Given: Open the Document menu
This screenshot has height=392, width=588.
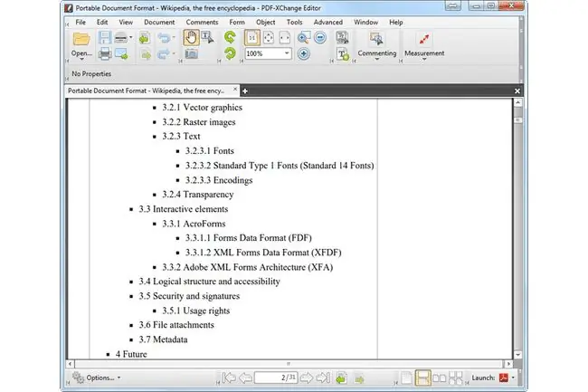Looking at the screenshot, I should (159, 22).
